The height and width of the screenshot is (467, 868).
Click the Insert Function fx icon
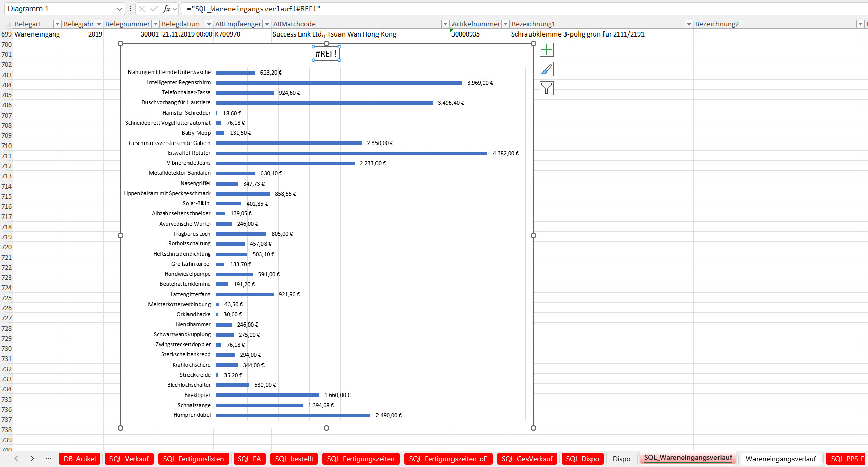pyautogui.click(x=166, y=9)
